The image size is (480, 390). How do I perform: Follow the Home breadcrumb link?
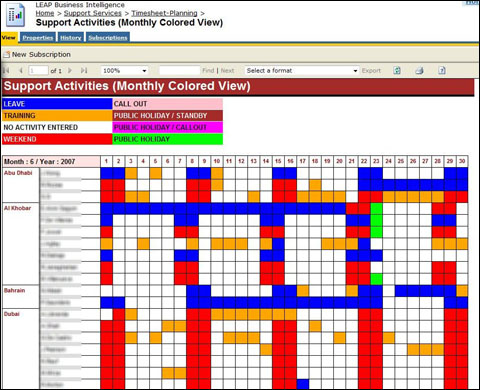pos(45,13)
